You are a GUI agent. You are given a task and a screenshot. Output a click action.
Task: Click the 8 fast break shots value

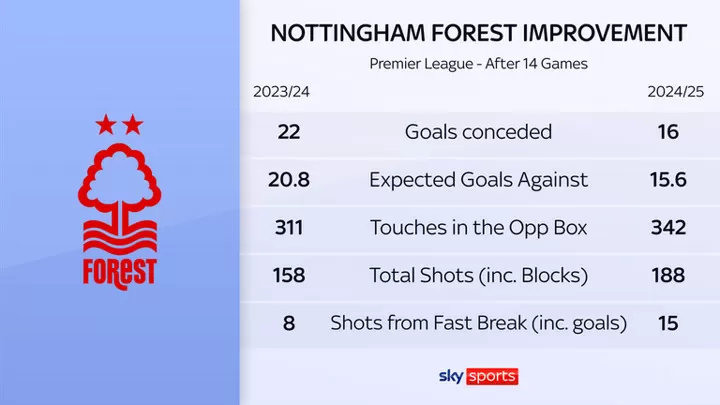(289, 323)
